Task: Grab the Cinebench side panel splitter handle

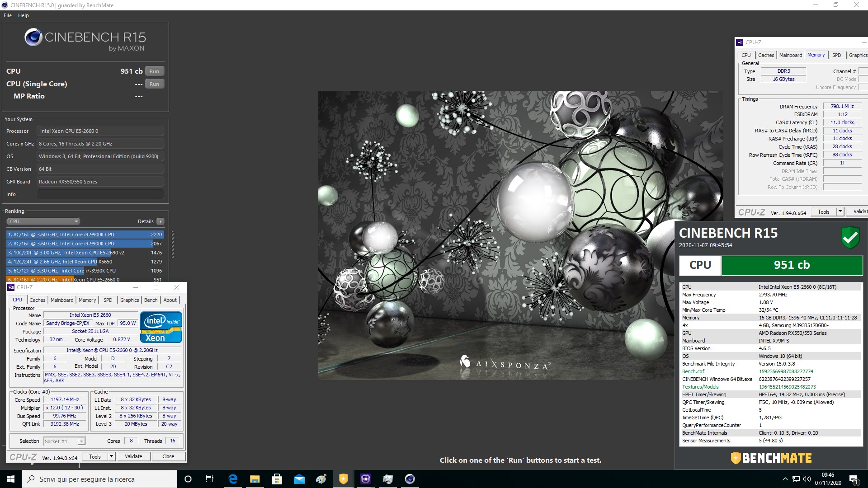Action: tap(172, 244)
